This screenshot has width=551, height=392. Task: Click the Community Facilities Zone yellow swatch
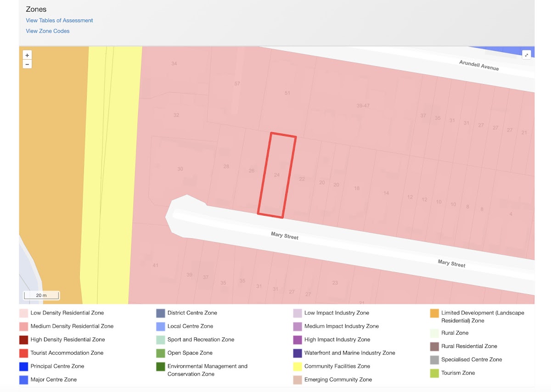(297, 367)
